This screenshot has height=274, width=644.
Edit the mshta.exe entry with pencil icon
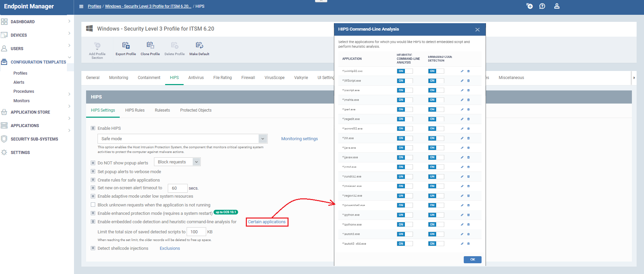(462, 100)
